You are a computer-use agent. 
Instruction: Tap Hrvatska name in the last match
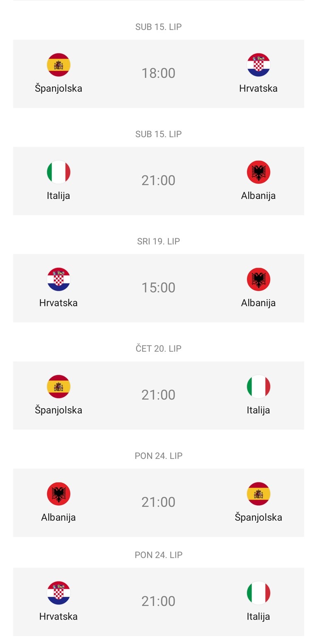coord(58,616)
